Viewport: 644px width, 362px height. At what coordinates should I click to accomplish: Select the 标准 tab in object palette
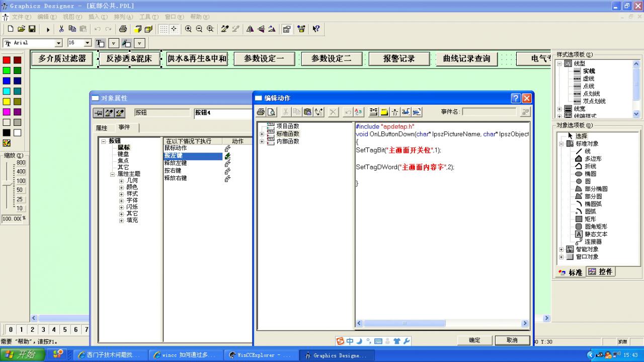pyautogui.click(x=570, y=272)
